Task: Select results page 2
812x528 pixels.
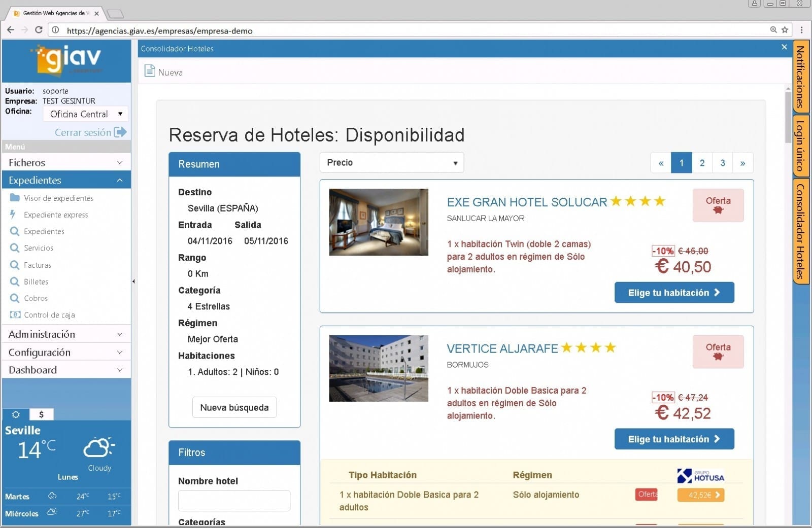Action: 702,163
